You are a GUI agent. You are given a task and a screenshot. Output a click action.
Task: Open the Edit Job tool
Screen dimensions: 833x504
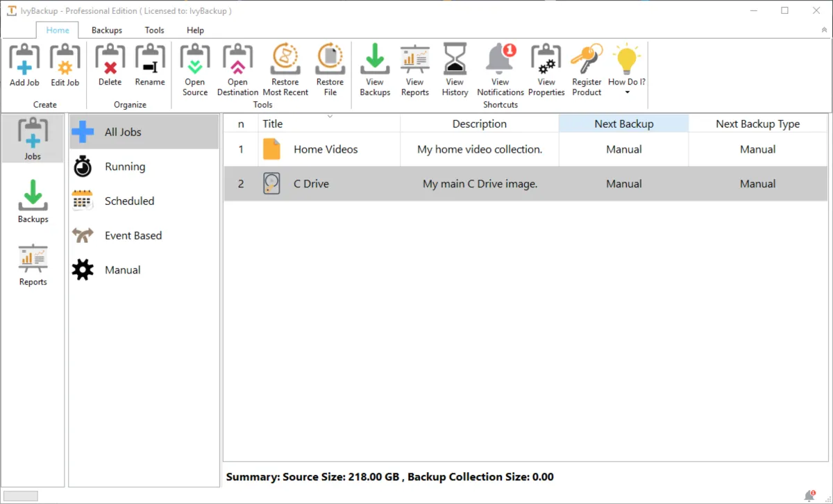[65, 65]
